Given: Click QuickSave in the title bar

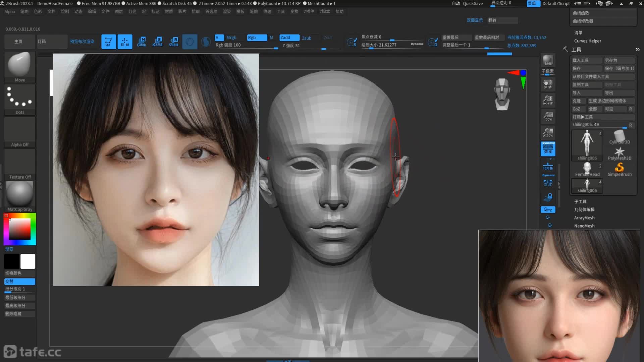Looking at the screenshot, I should 473,3.
